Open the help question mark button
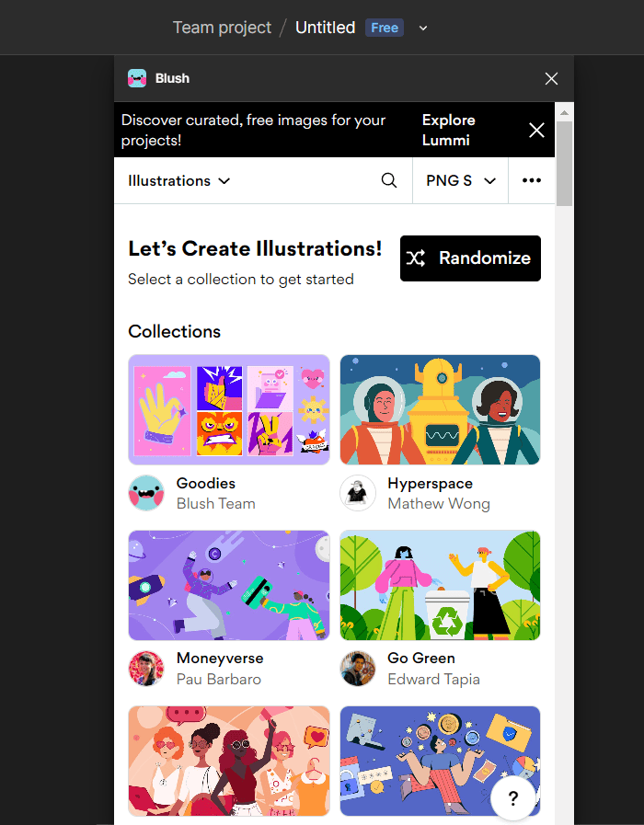The image size is (644, 825). click(513, 797)
